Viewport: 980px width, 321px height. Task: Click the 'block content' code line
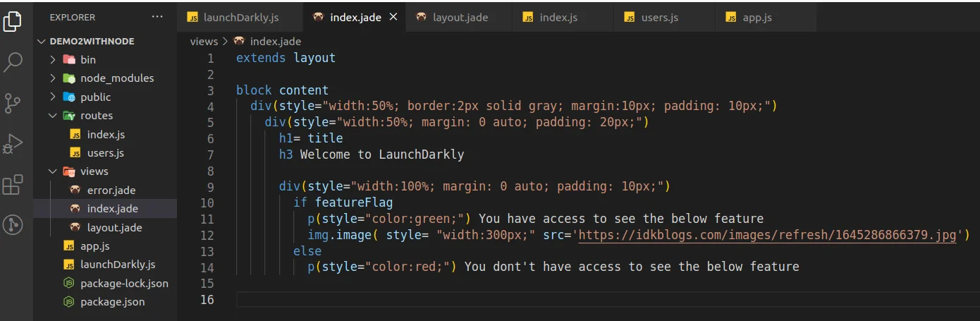point(282,90)
